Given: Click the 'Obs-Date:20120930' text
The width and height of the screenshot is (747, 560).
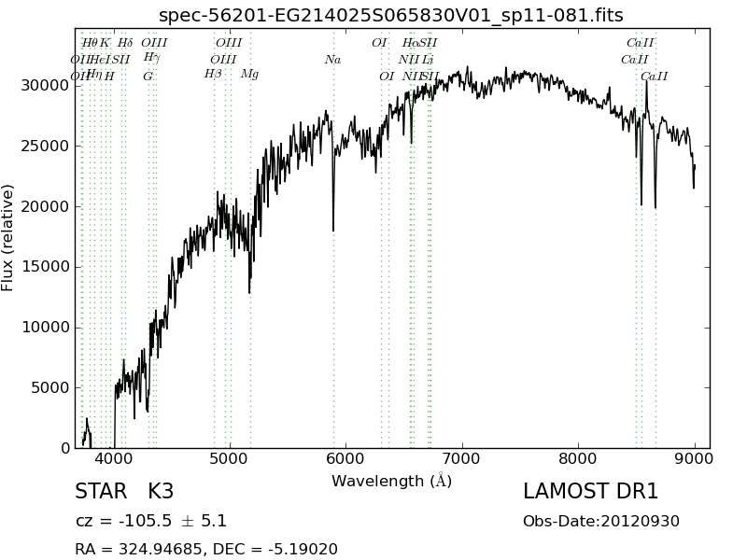Looking at the screenshot, I should tap(601, 522).
